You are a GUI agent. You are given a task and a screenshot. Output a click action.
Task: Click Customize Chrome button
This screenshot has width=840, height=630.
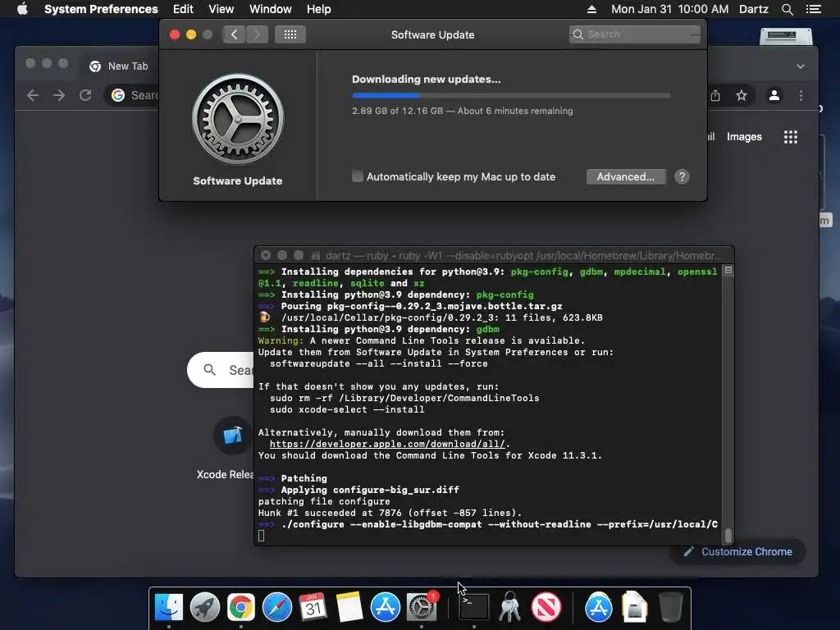click(737, 552)
